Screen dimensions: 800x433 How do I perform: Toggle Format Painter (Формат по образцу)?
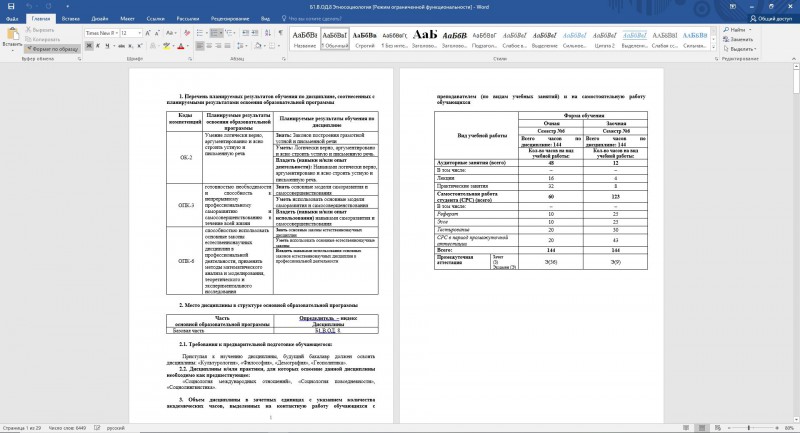tap(52, 49)
